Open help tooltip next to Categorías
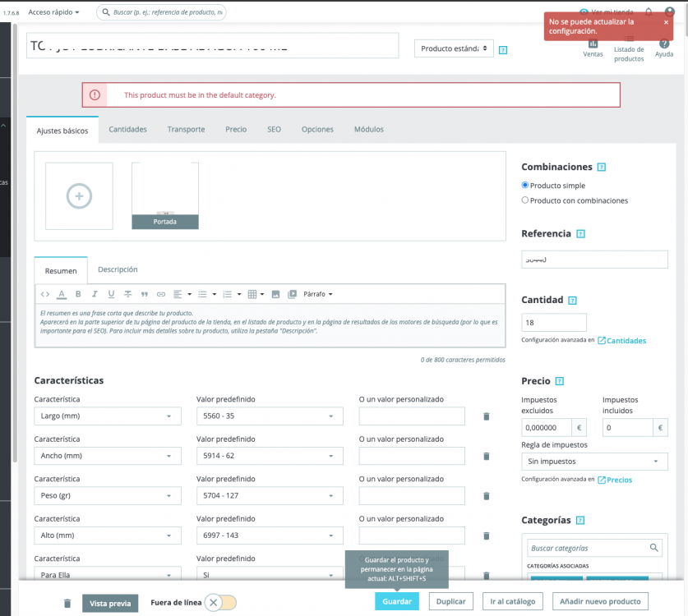 pos(580,521)
